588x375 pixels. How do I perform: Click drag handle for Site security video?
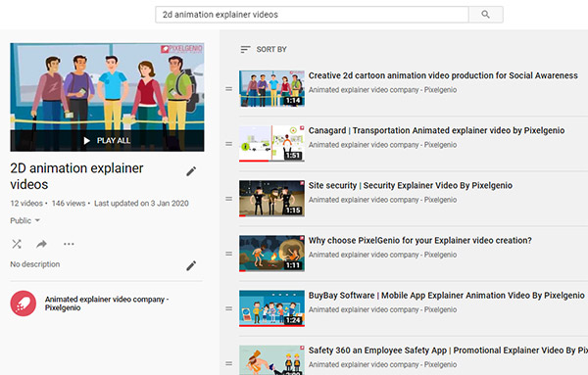[x=228, y=199]
